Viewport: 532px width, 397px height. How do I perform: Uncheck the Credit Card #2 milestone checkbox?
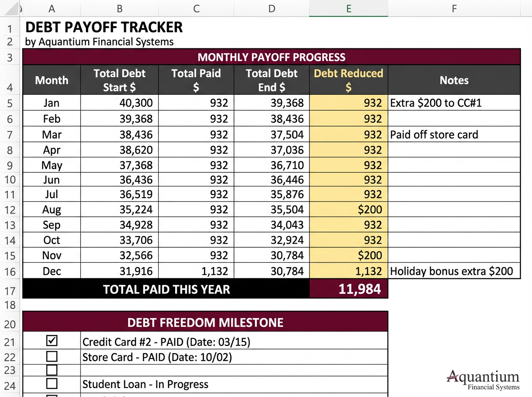click(x=52, y=341)
